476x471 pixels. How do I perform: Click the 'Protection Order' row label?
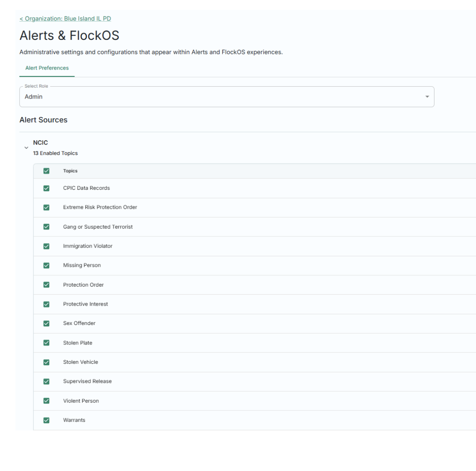83,285
